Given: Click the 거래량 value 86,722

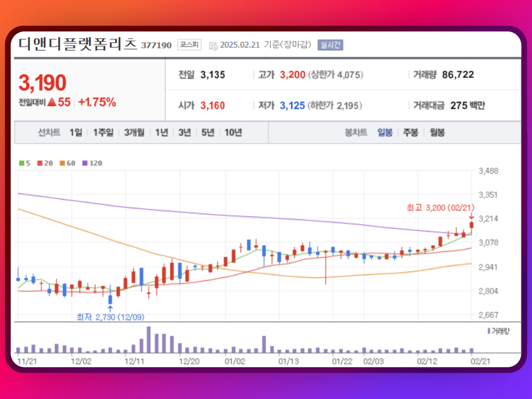Looking at the screenshot, I should 458,75.
